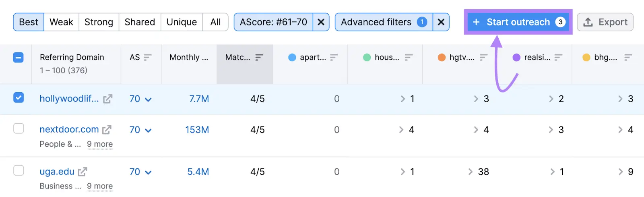
Task: Tick the uga.edu row checkbox
Action: click(19, 170)
